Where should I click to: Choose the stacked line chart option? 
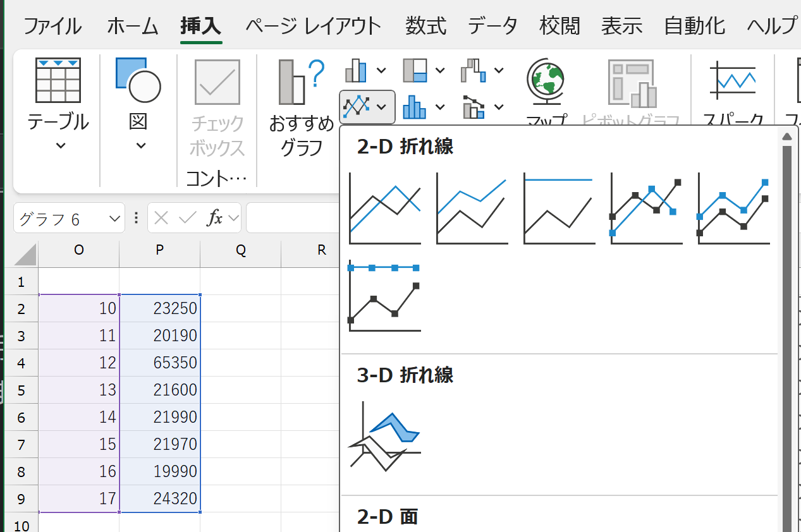click(x=472, y=207)
